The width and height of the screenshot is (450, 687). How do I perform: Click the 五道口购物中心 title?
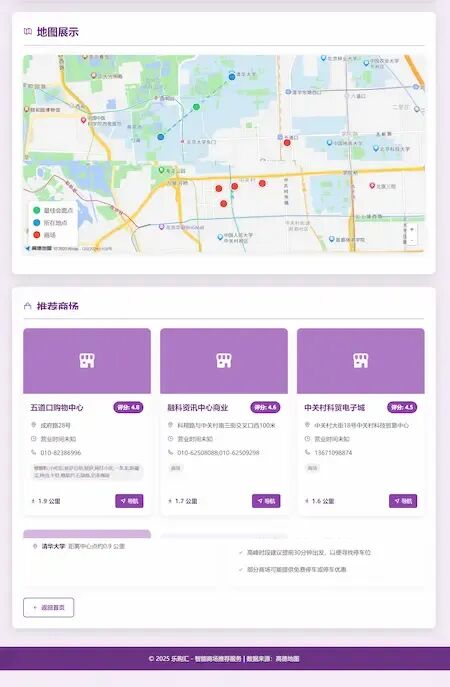click(x=57, y=407)
